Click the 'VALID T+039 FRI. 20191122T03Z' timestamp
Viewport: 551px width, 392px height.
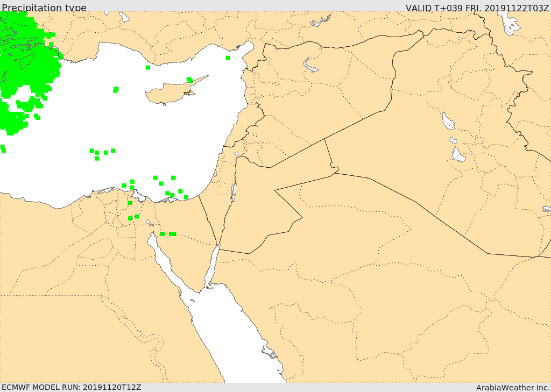pos(477,8)
